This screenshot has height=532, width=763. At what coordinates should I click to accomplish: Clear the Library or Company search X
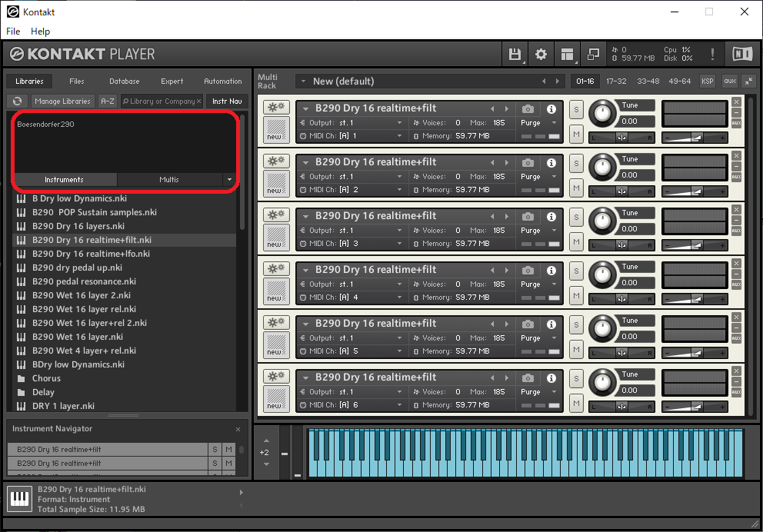point(198,101)
